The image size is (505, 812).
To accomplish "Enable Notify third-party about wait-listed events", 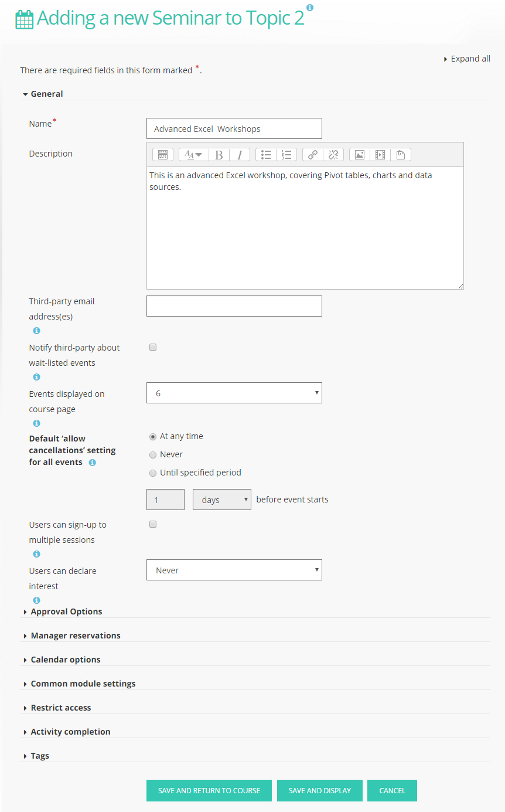I will coord(153,347).
